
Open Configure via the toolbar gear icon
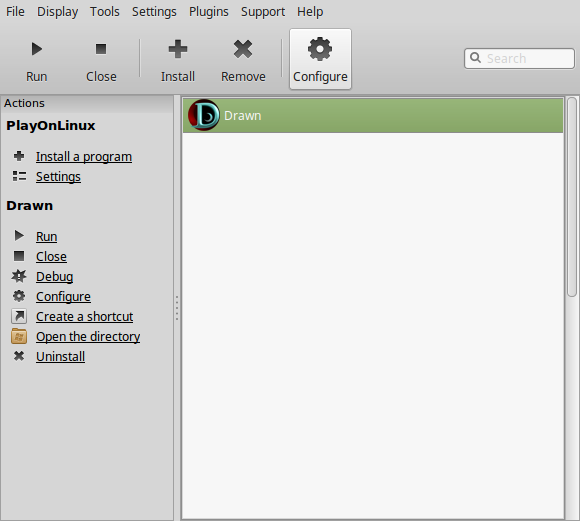(320, 49)
